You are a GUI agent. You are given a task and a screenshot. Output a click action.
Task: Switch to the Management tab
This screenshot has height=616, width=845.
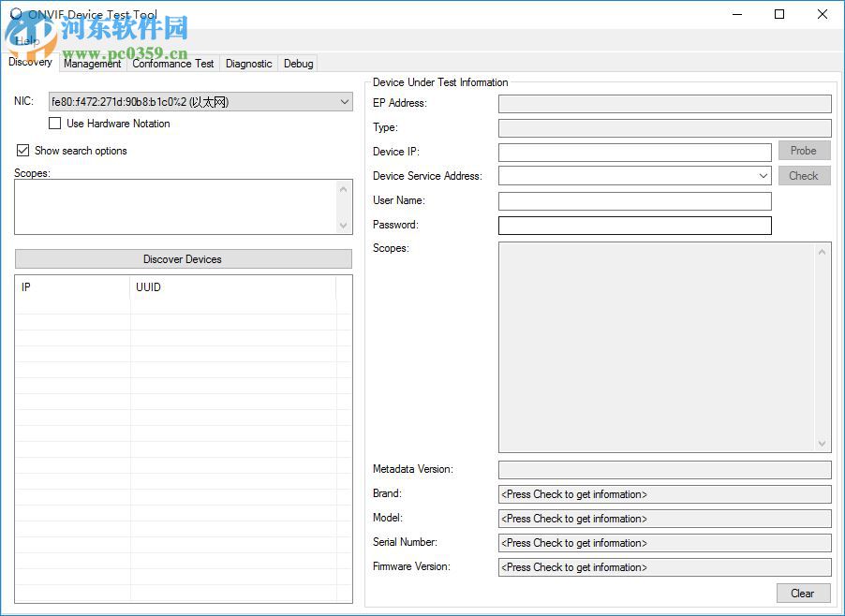pos(92,63)
